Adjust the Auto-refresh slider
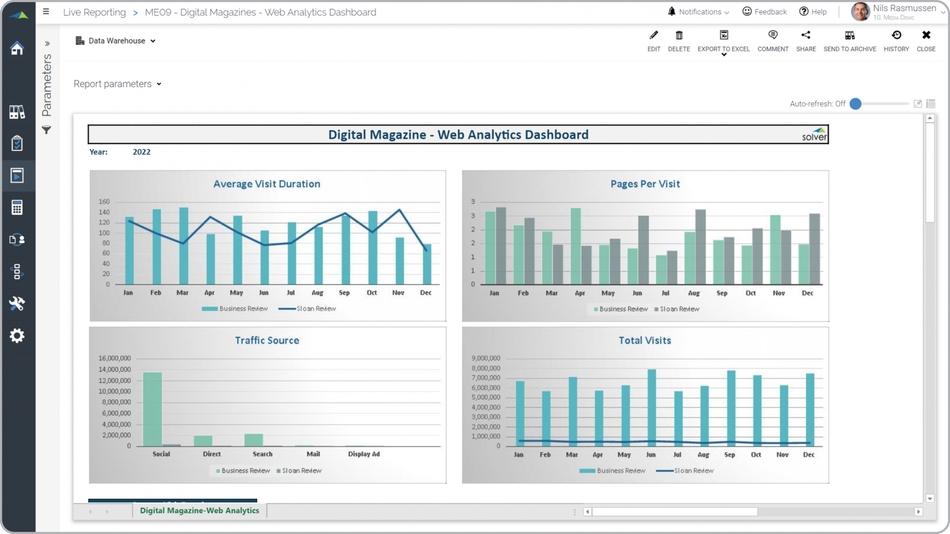Screen dimensions: 950x534 [x=856, y=104]
